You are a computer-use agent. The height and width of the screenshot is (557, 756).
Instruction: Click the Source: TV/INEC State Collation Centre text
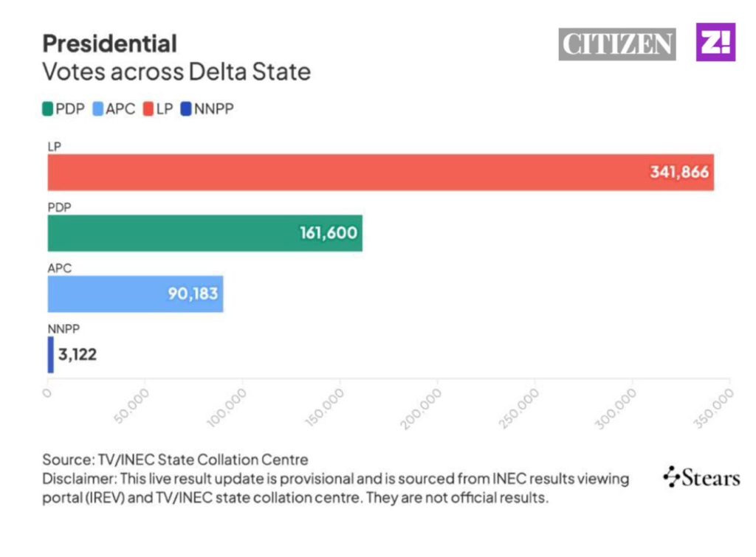175,460
